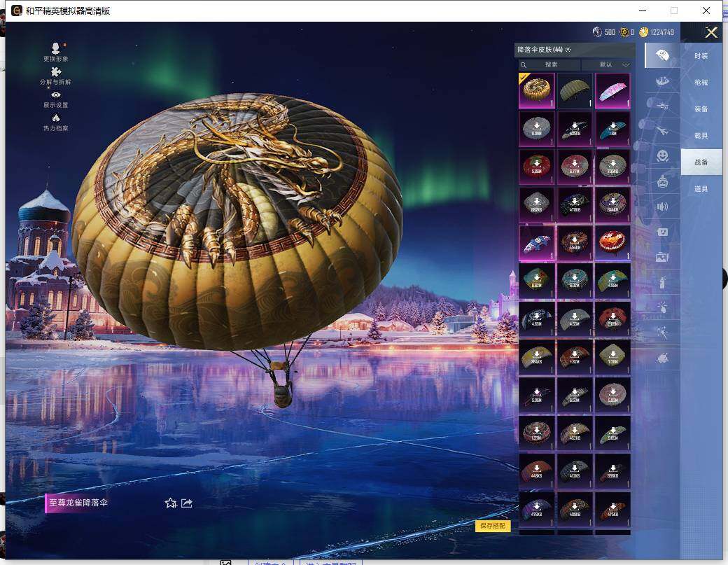Screen dimensions: 728x565
Task: Click the 和平精英模拟器高清版 title bar app icon
Action: coord(17,11)
